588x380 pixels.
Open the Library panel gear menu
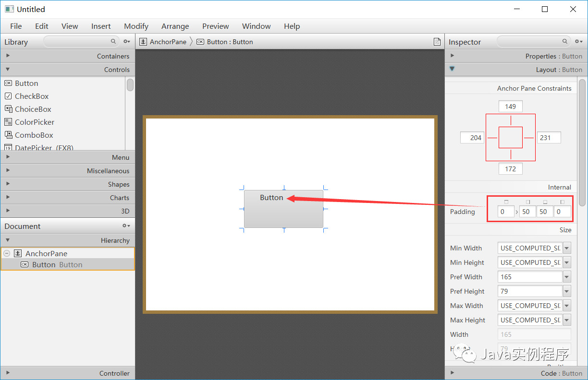click(x=126, y=41)
